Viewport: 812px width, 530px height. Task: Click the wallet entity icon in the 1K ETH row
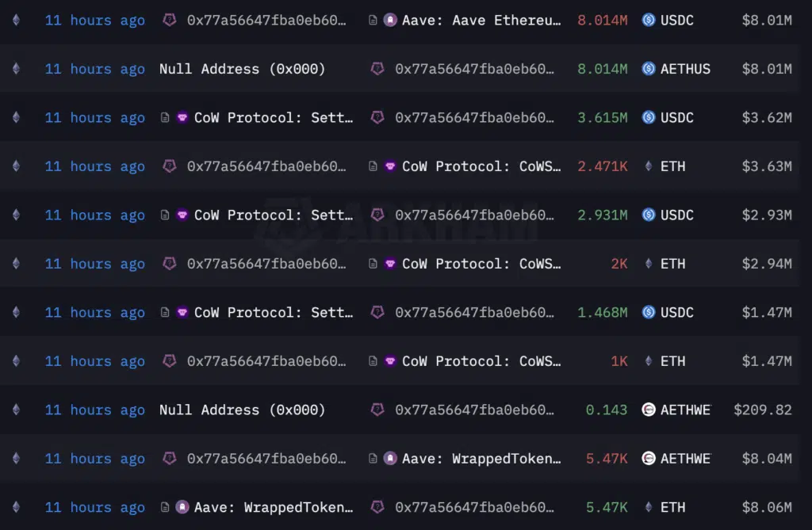point(169,361)
